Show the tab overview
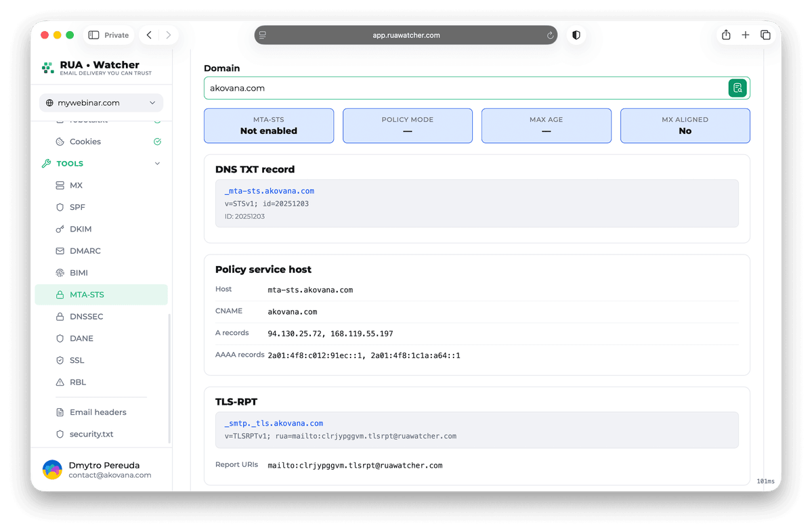The image size is (812, 532). pyautogui.click(x=765, y=35)
